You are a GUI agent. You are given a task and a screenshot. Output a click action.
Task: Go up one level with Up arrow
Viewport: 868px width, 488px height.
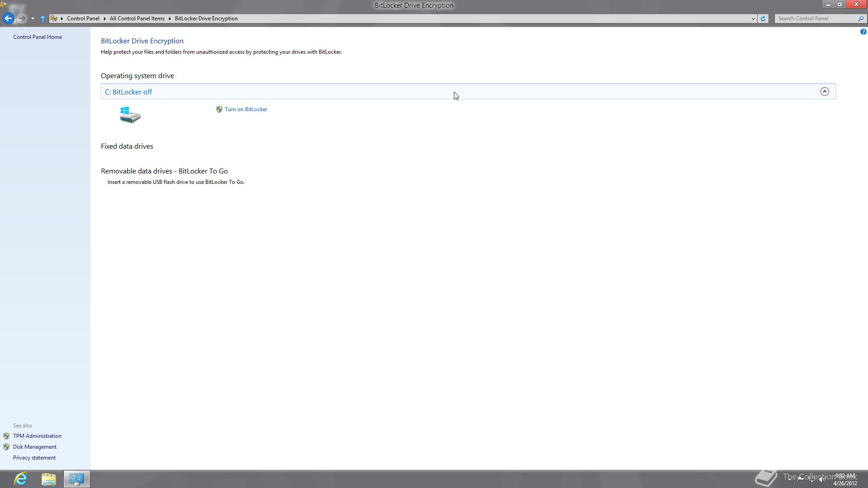point(43,19)
